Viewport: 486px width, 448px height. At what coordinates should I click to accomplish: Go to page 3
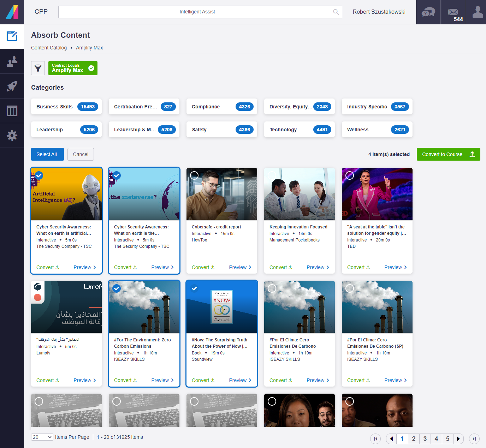(425, 439)
